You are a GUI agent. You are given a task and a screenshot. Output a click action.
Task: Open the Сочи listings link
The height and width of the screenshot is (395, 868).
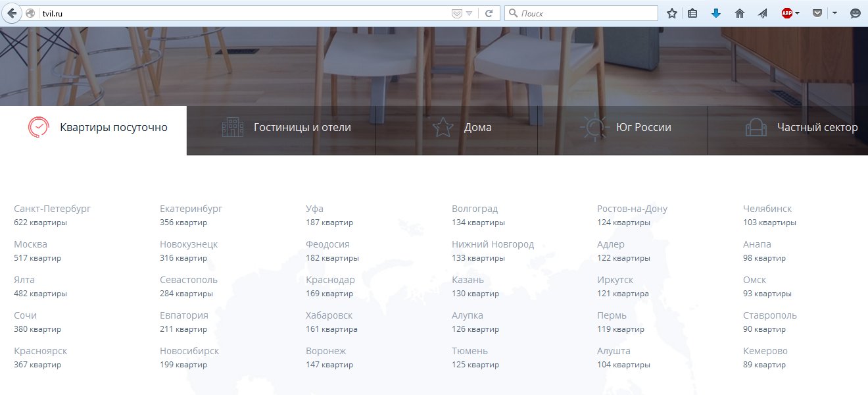(25, 315)
